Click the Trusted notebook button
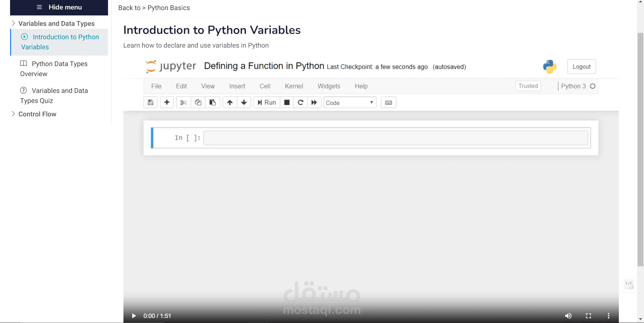The width and height of the screenshot is (644, 323). tap(528, 86)
